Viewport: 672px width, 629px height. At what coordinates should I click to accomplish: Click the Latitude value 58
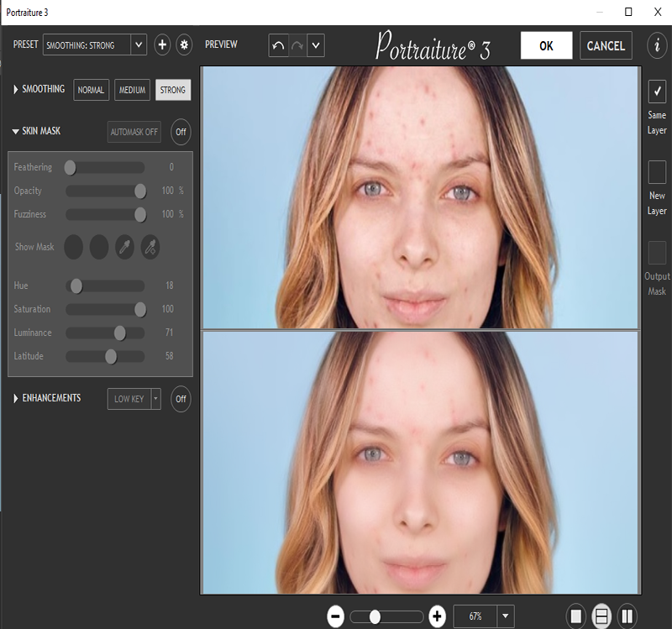pyautogui.click(x=170, y=356)
